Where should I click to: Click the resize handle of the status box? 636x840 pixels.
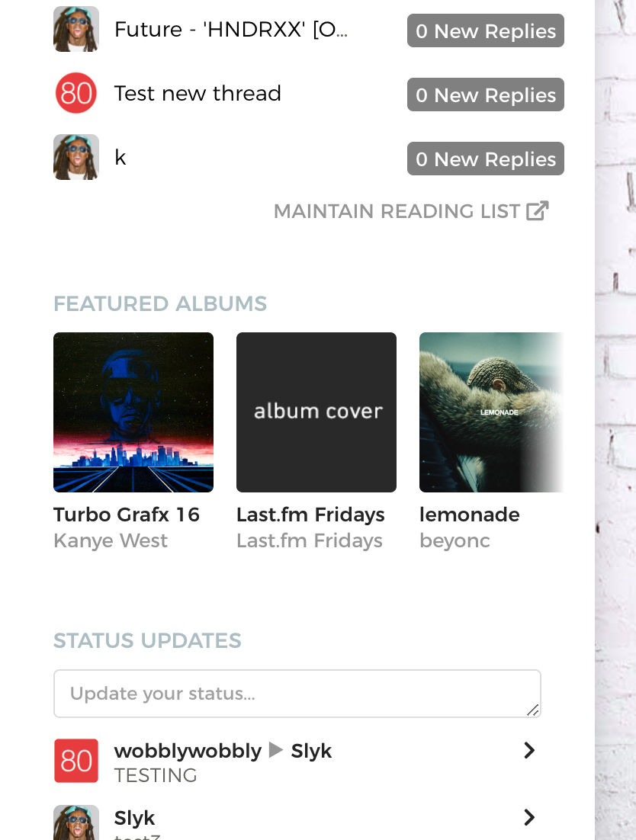[532, 710]
